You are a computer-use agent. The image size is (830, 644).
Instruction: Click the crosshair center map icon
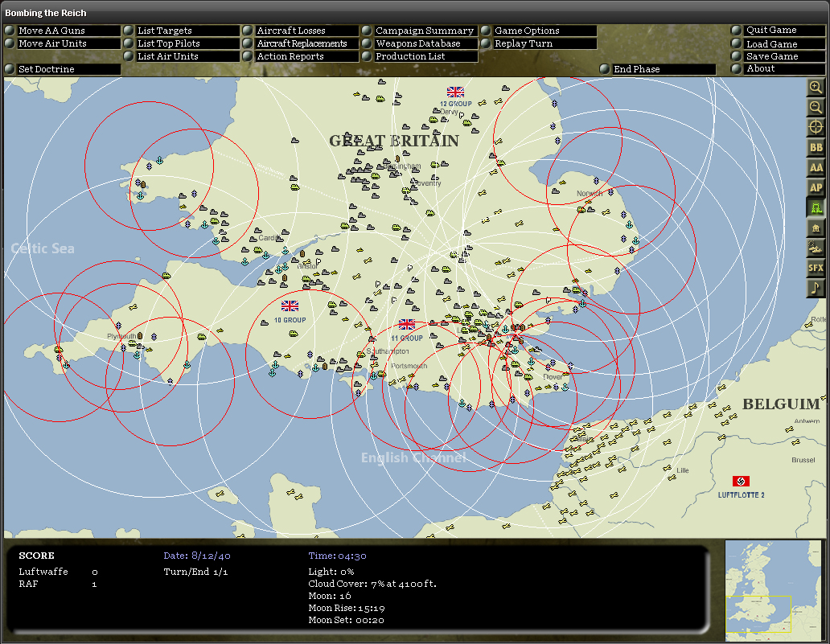pos(816,127)
